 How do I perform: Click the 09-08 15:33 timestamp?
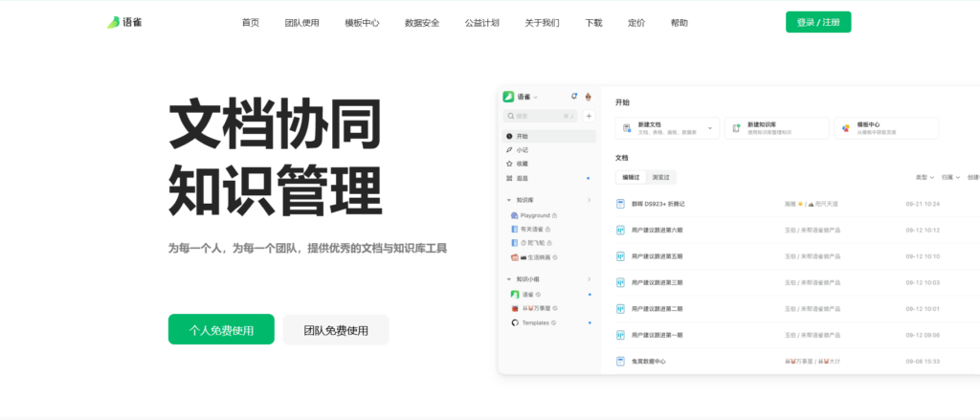(x=923, y=362)
